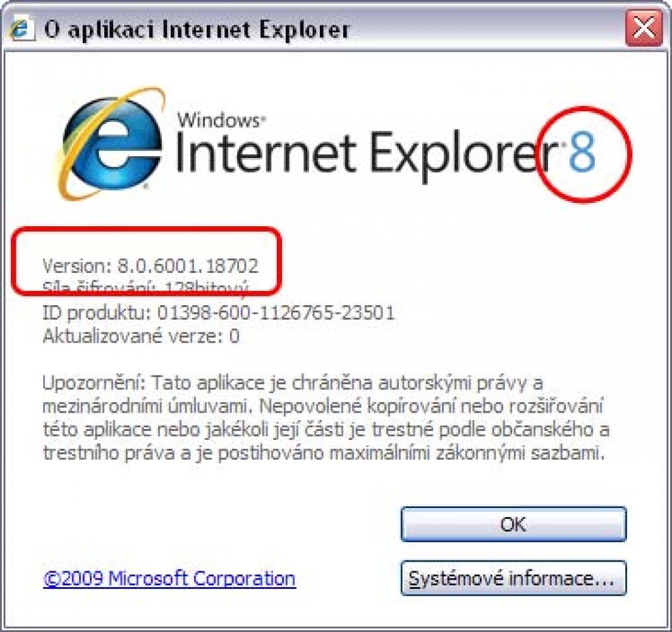Click the 'Internet Explorer' logo wordmark
Image resolution: width=672 pixels, height=632 pixels.
365,154
